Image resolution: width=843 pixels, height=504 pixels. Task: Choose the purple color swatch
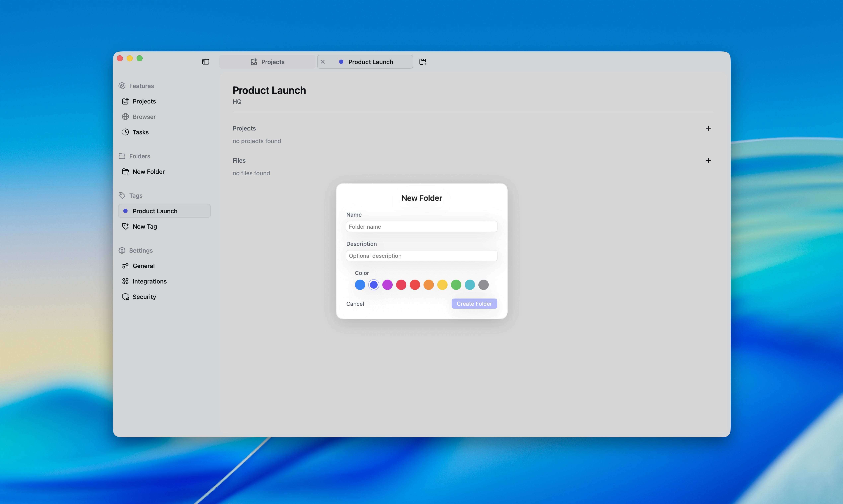pyautogui.click(x=387, y=285)
